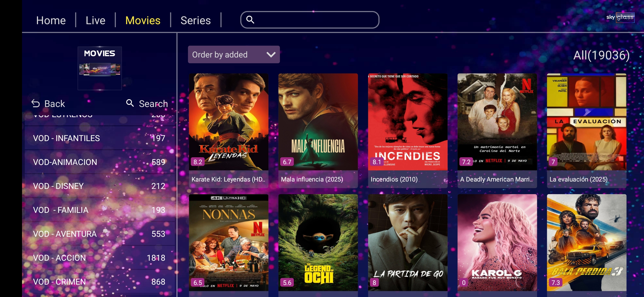Select VOD-ANIMACION category
644x297 pixels.
100,162
